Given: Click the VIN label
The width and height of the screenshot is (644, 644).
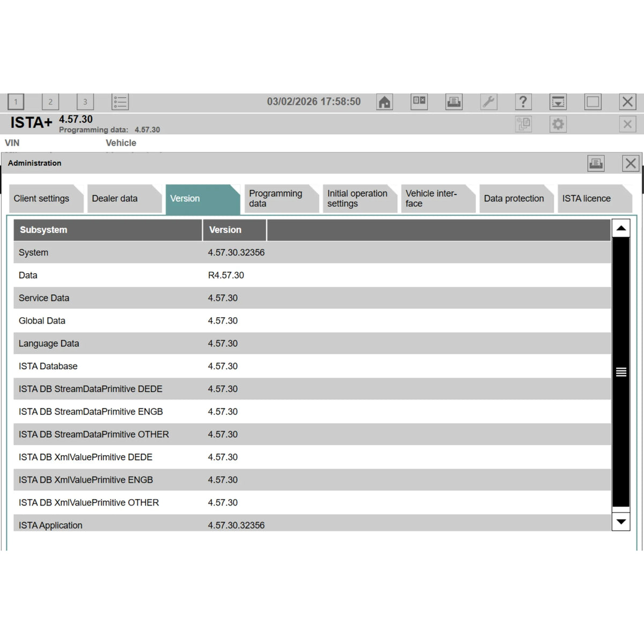Looking at the screenshot, I should coord(12,143).
